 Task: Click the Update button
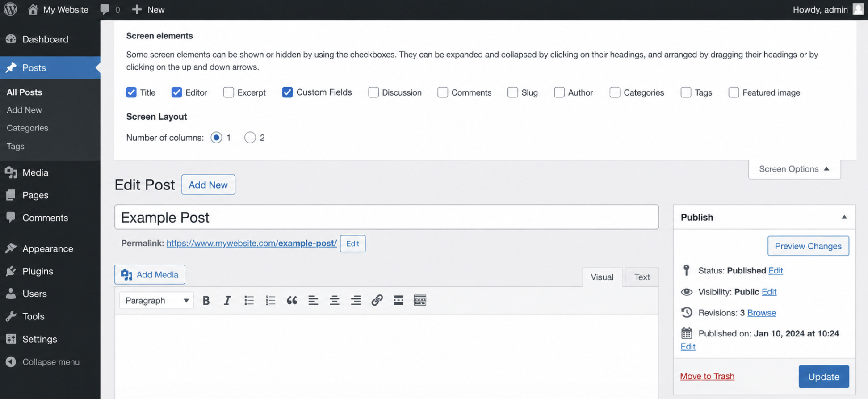pos(824,377)
